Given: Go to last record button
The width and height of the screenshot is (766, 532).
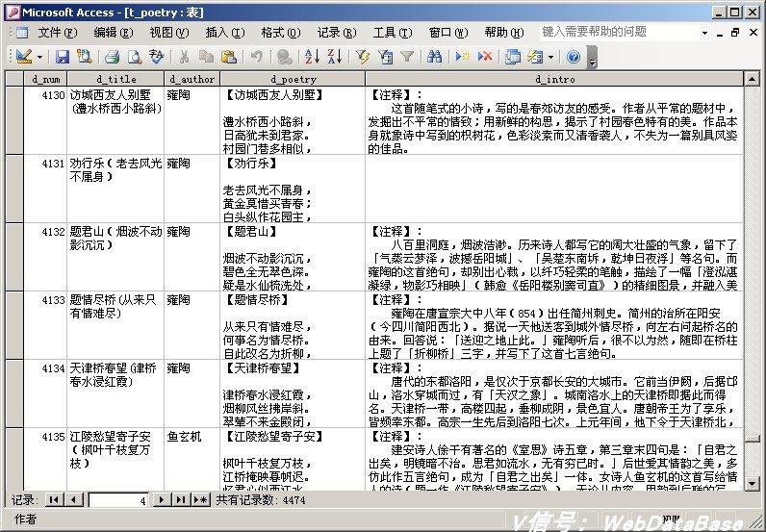Looking at the screenshot, I should (x=180, y=499).
